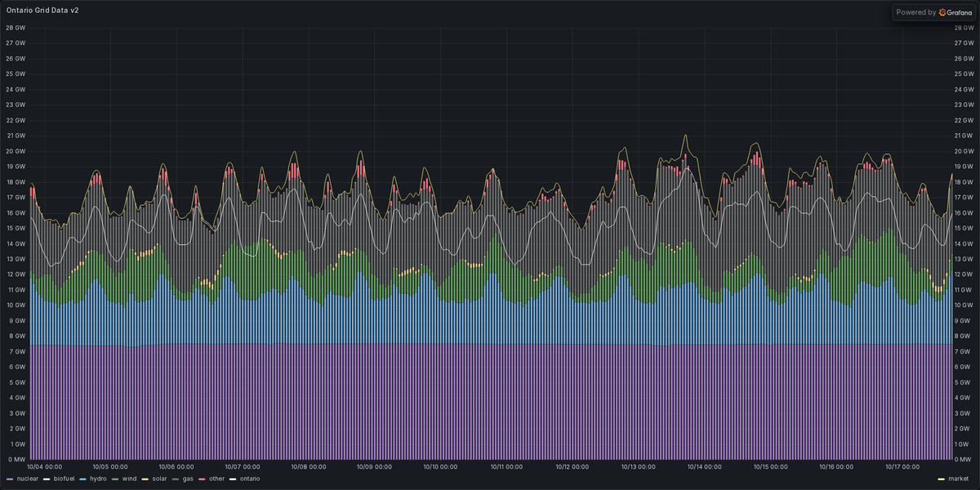Open the Powered by Grafana link
This screenshot has height=490, width=980.
click(933, 12)
